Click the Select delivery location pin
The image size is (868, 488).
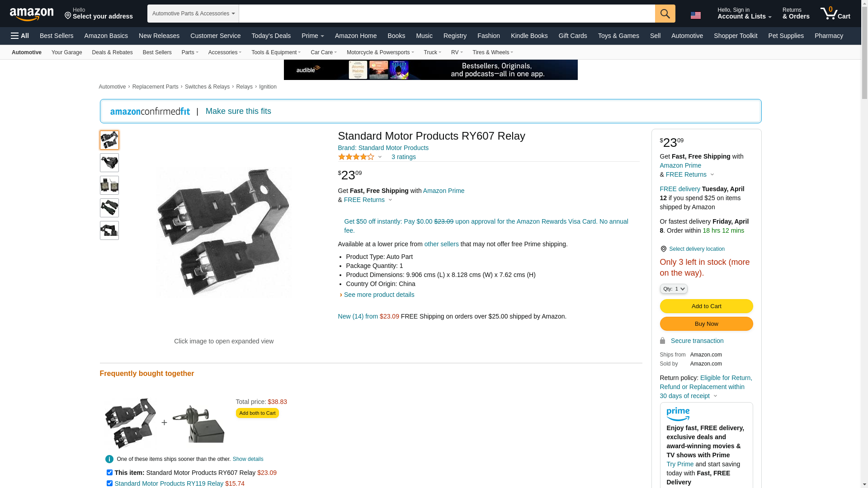(663, 249)
